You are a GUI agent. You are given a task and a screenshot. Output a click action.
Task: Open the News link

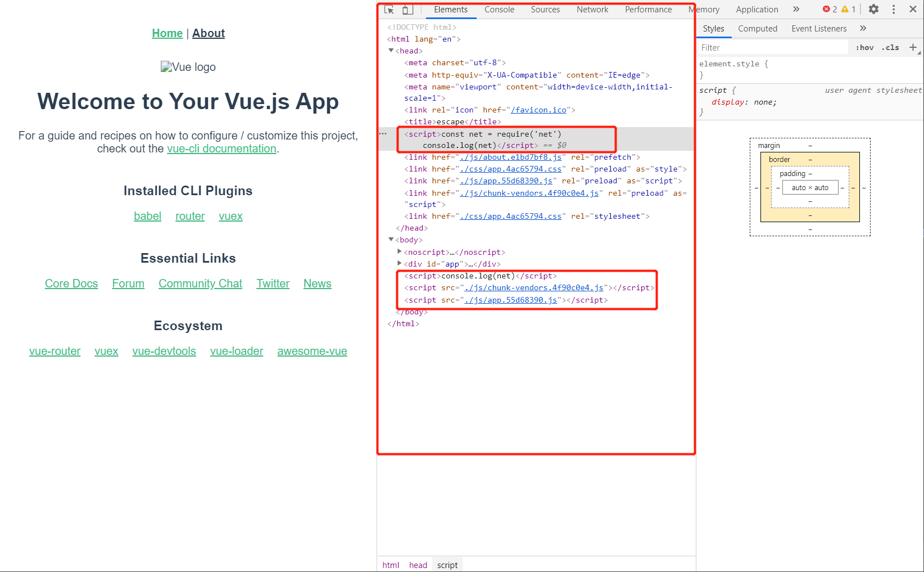[318, 283]
